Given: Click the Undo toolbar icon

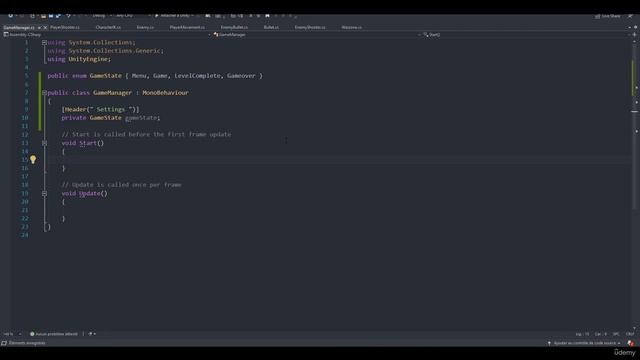Looking at the screenshot, I should pos(69,16).
